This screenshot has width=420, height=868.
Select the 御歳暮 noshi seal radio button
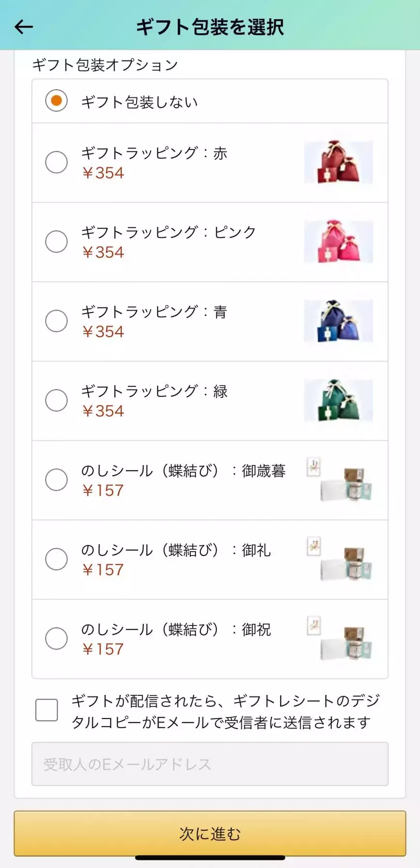point(56,480)
